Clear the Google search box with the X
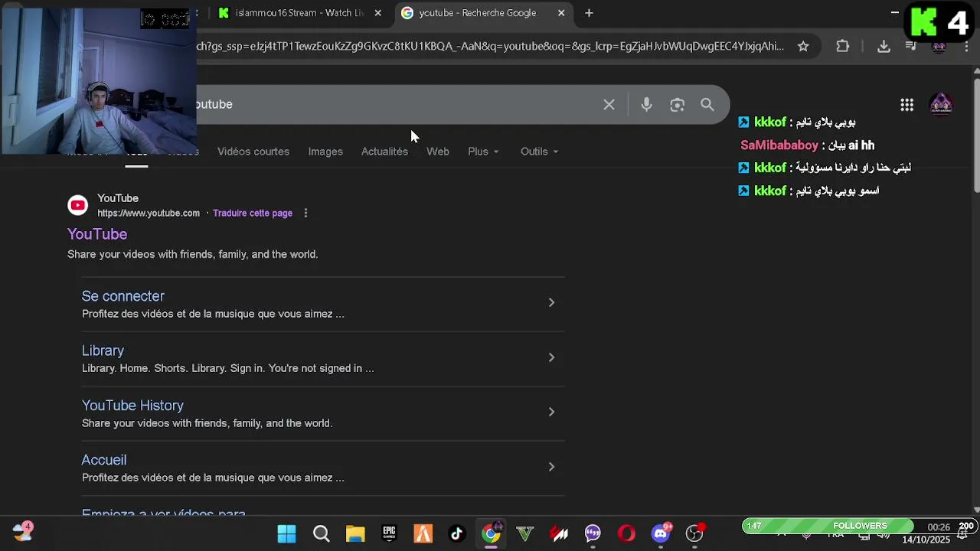Screen dimensions: 980x551 pos(609,105)
